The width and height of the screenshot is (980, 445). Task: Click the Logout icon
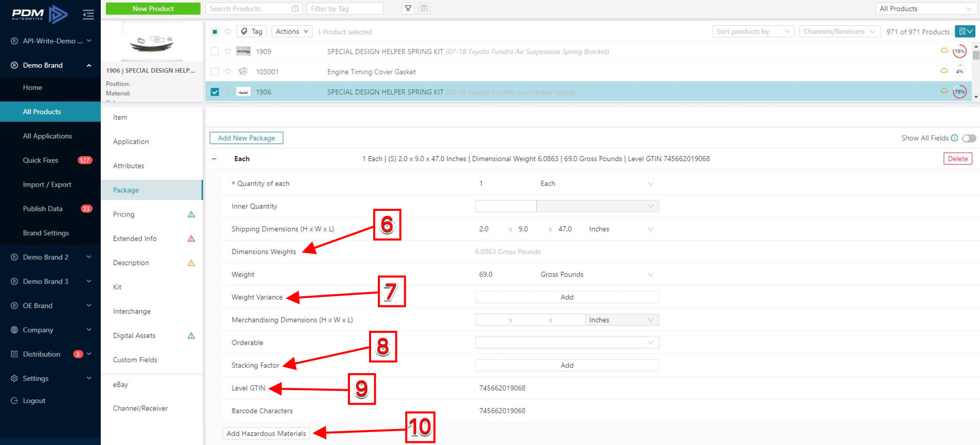[x=14, y=401]
